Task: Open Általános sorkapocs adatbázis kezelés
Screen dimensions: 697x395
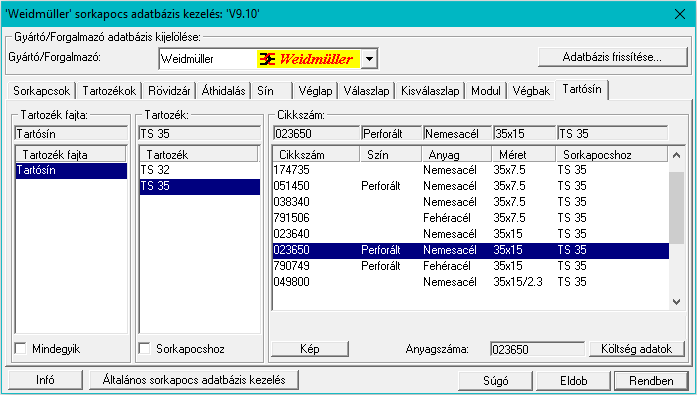Action: pyautogui.click(x=194, y=380)
